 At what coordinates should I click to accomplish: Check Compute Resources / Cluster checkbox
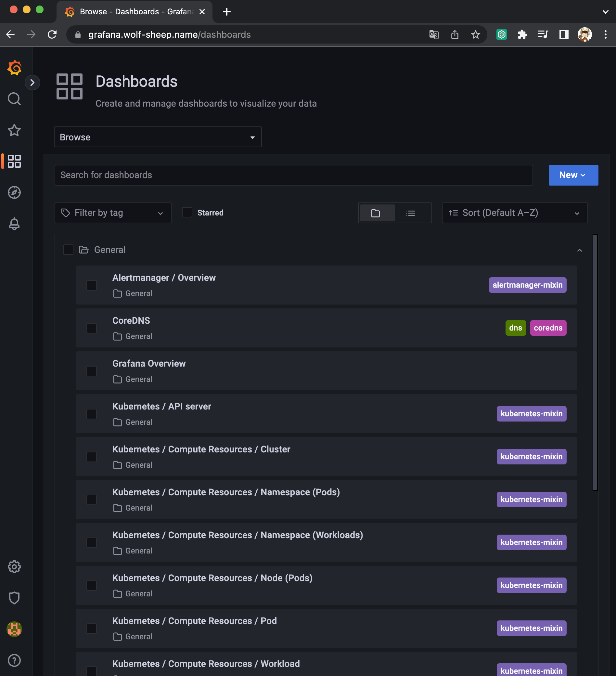pos(92,457)
